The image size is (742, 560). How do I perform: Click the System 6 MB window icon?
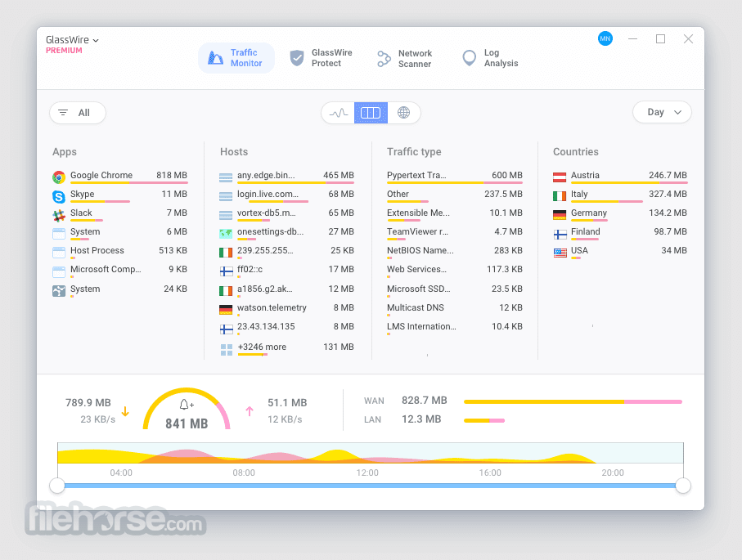point(59,234)
